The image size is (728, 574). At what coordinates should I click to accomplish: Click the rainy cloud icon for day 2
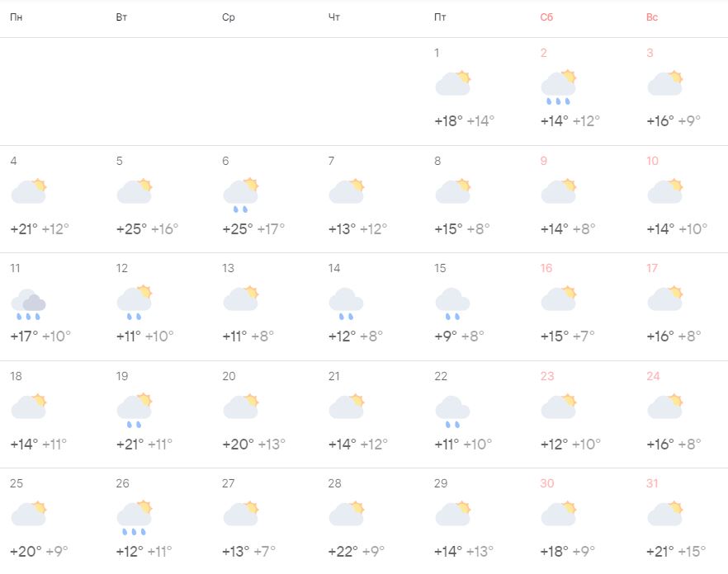pyautogui.click(x=558, y=87)
